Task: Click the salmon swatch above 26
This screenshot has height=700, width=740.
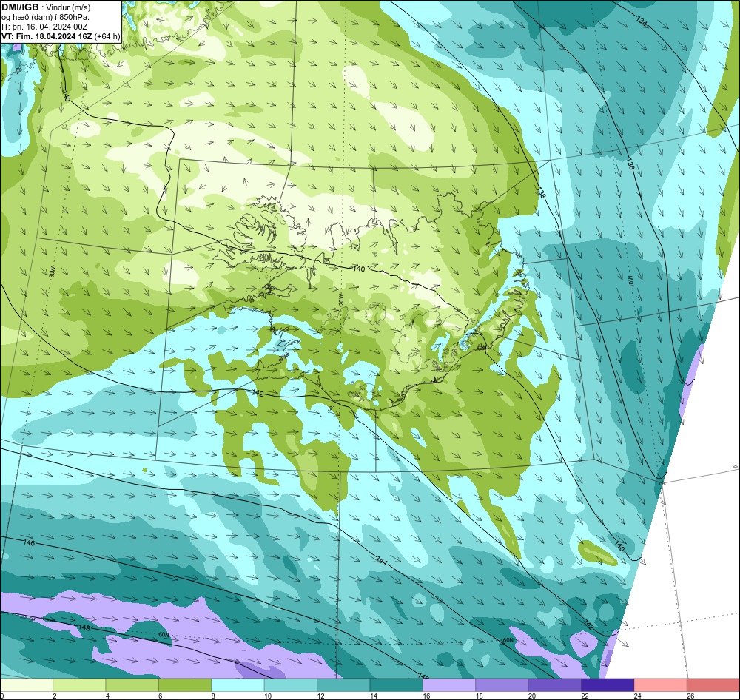Action: point(713,685)
